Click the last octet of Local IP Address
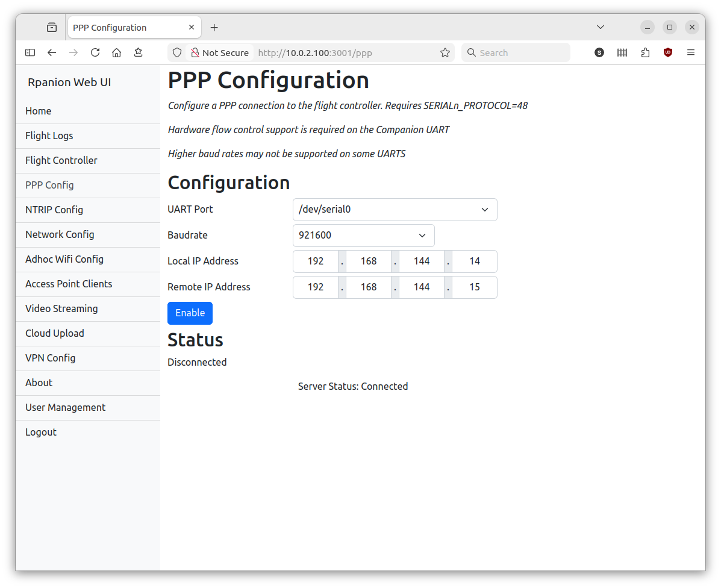The image size is (721, 588). click(475, 261)
